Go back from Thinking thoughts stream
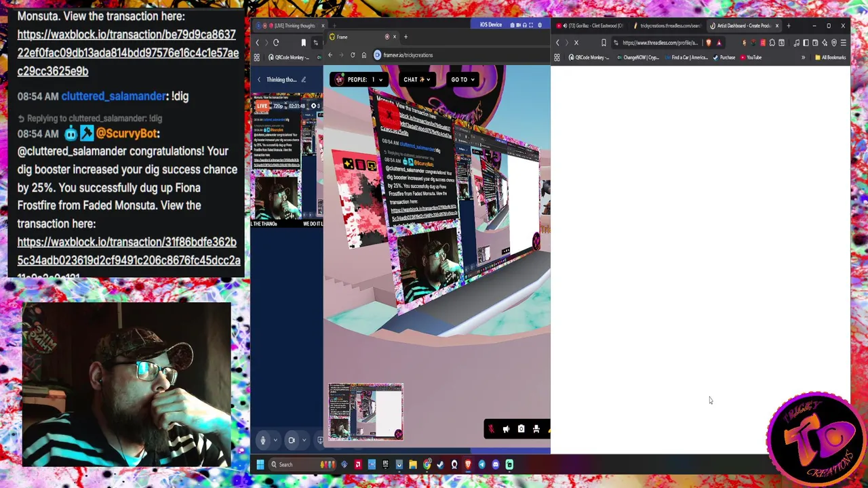Image resolution: width=868 pixels, height=488 pixels. [x=258, y=79]
